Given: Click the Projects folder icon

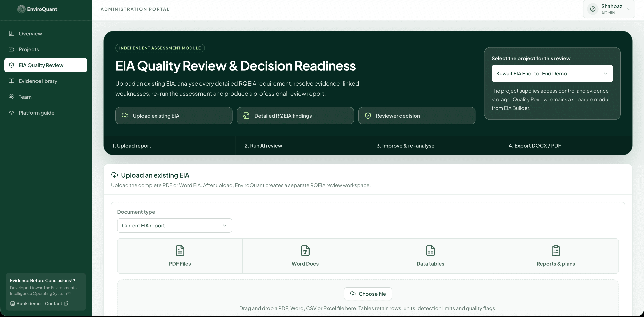Looking at the screenshot, I should pyautogui.click(x=11, y=49).
